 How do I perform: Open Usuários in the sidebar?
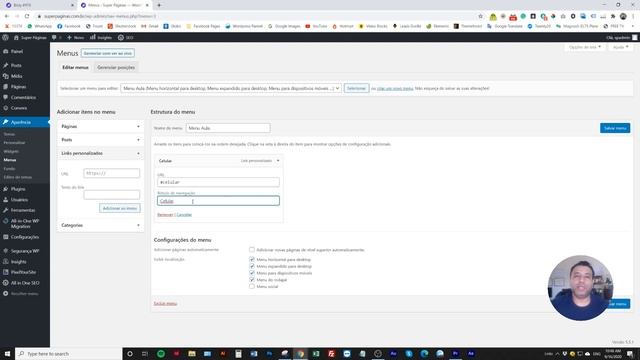19,200
